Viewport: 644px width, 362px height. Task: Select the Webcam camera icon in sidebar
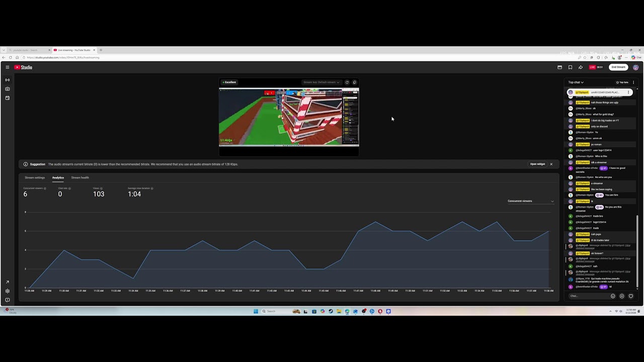coord(7,89)
